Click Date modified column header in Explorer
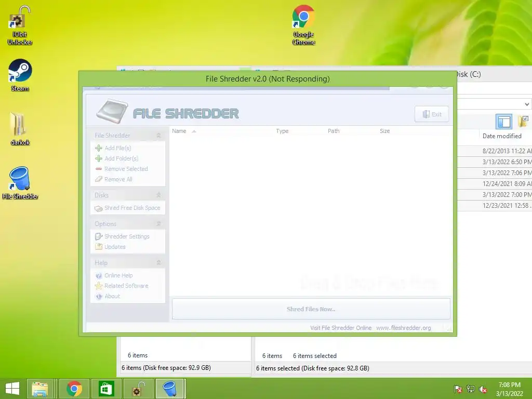This screenshot has height=399, width=532. coord(502,136)
